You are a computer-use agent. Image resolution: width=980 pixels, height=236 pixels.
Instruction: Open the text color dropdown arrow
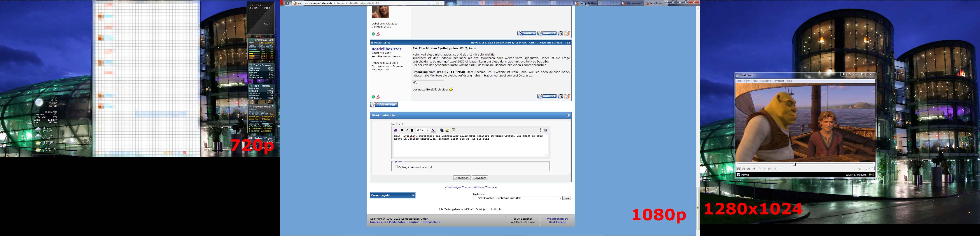tap(437, 130)
